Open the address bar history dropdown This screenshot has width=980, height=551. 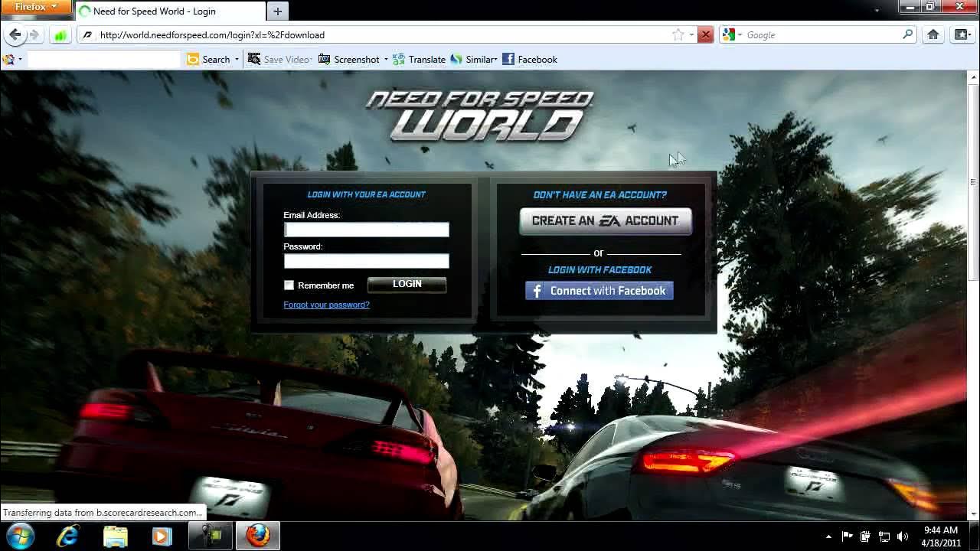[x=691, y=34]
